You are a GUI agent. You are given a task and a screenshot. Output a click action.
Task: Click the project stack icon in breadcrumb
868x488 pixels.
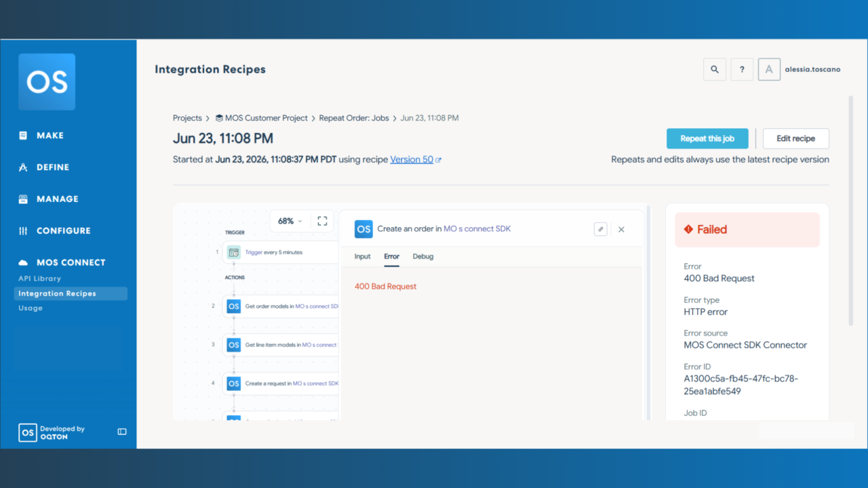coord(219,118)
